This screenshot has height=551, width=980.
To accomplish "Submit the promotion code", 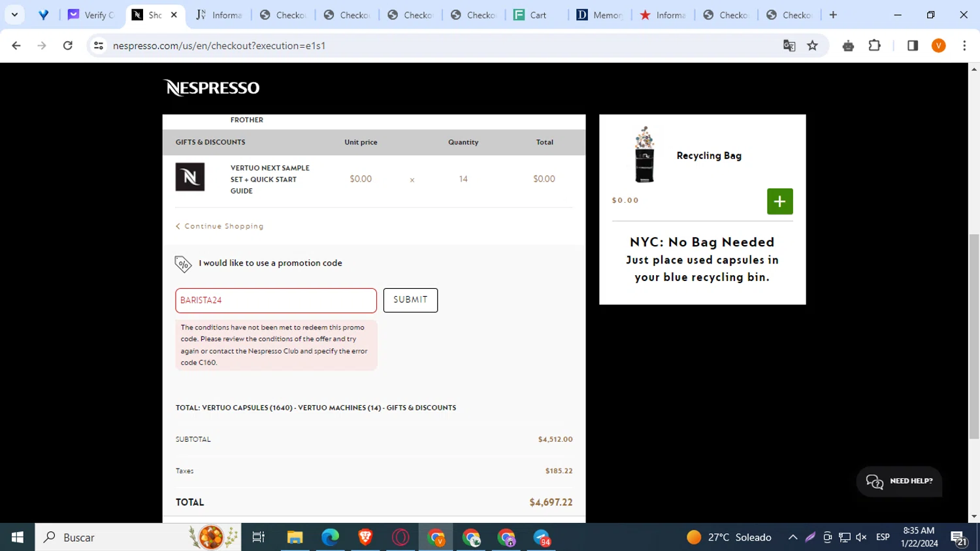I will 410,300.
